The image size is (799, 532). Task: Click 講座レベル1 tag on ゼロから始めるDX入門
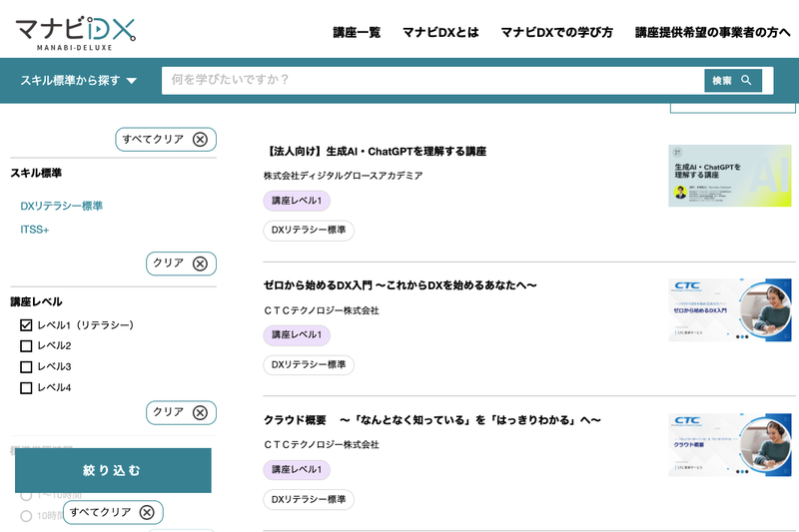pos(297,335)
